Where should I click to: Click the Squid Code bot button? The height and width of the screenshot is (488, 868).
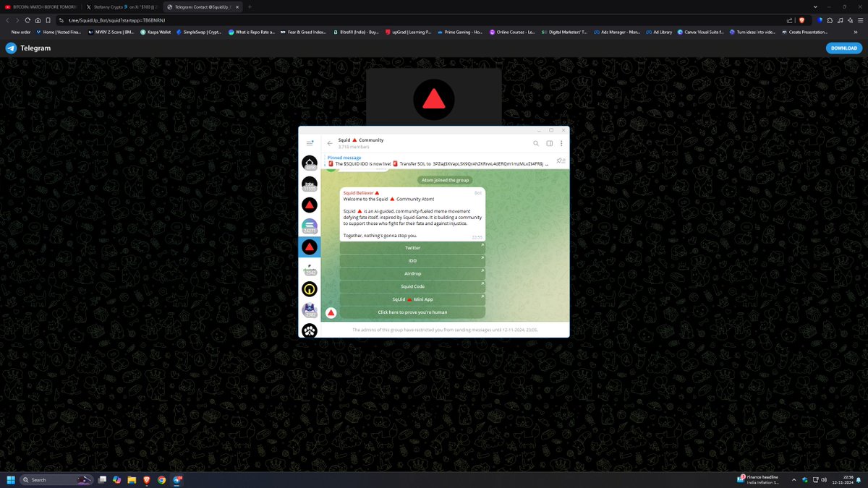[x=412, y=286]
